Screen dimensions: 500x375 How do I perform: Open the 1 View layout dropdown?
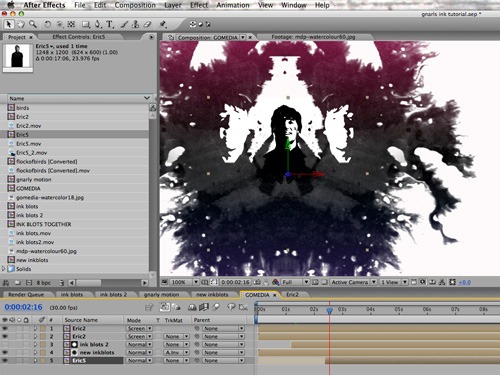coord(394,282)
